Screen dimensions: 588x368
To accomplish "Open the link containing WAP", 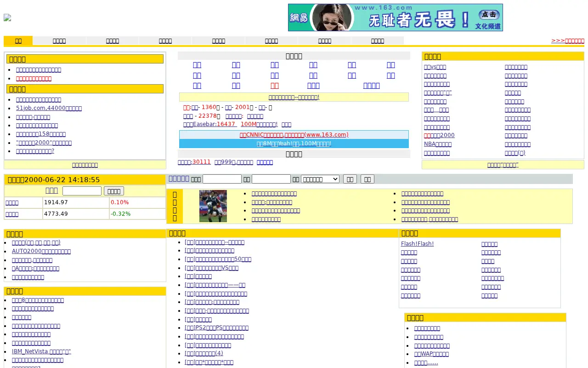I will [x=431, y=354].
